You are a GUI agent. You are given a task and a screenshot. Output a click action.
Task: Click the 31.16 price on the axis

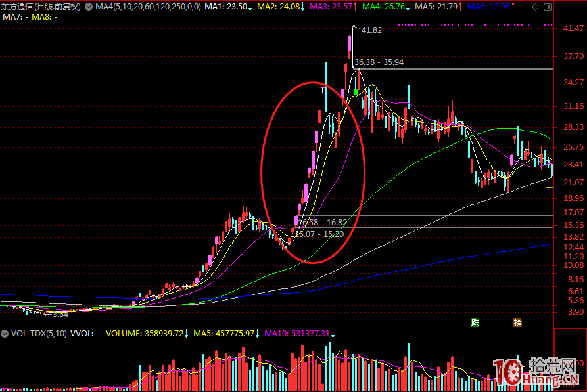(x=573, y=106)
